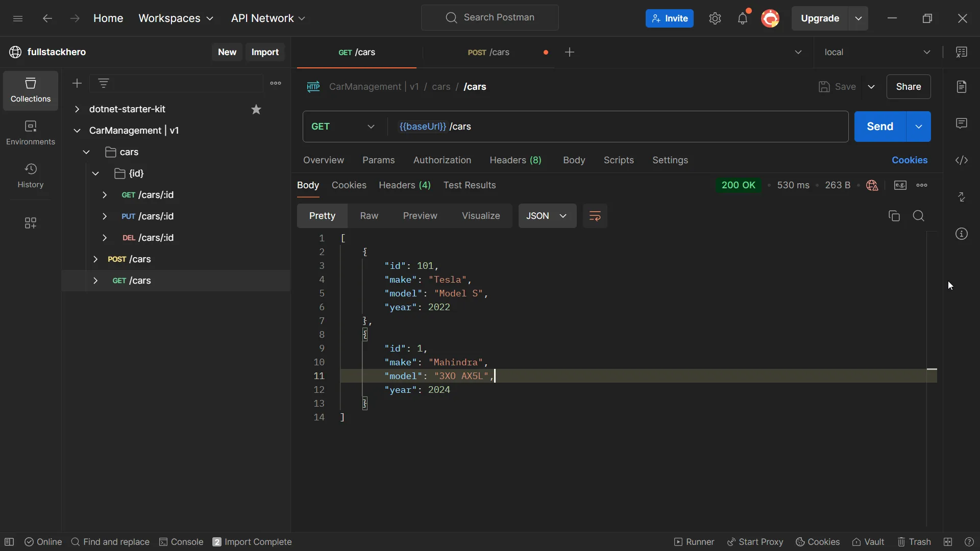Click the code snippet icon
Image resolution: width=980 pixels, height=551 pixels.
[x=962, y=160]
